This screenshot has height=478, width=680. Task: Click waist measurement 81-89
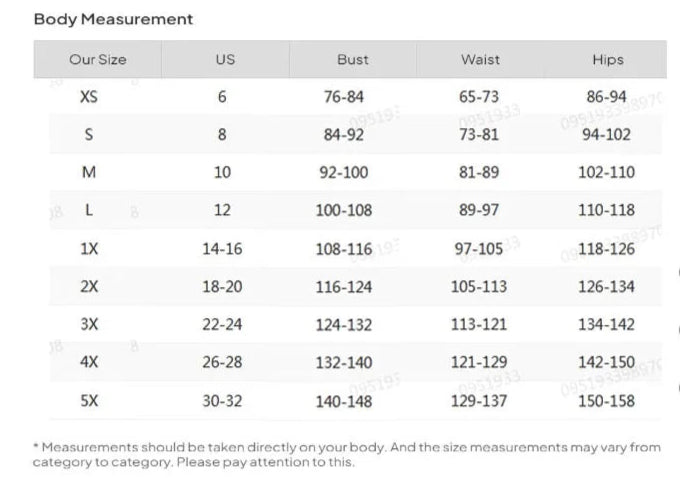pos(479,173)
